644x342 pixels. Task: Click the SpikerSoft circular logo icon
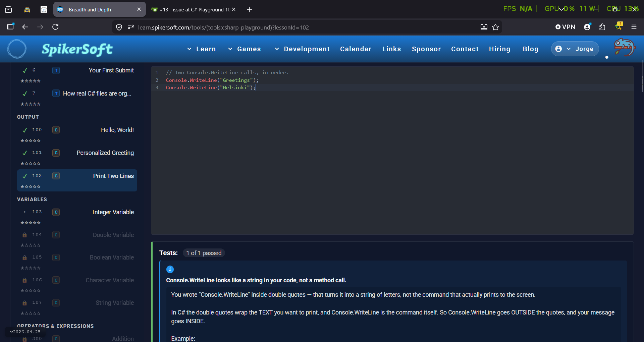coord(17,49)
